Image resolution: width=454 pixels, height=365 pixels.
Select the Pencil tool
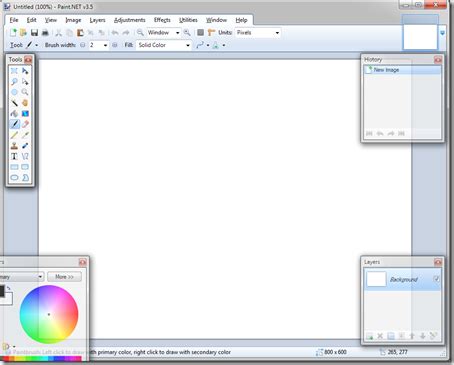(14, 135)
